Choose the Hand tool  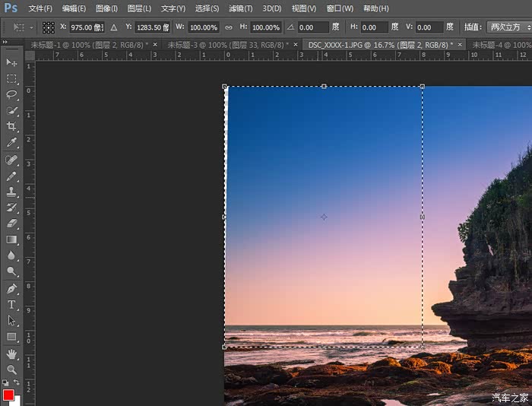[x=11, y=354]
